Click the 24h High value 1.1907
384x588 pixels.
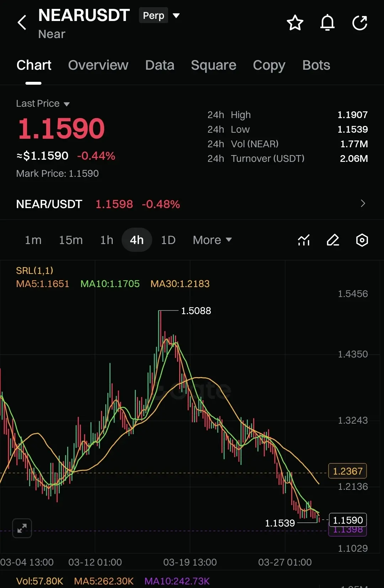(352, 115)
